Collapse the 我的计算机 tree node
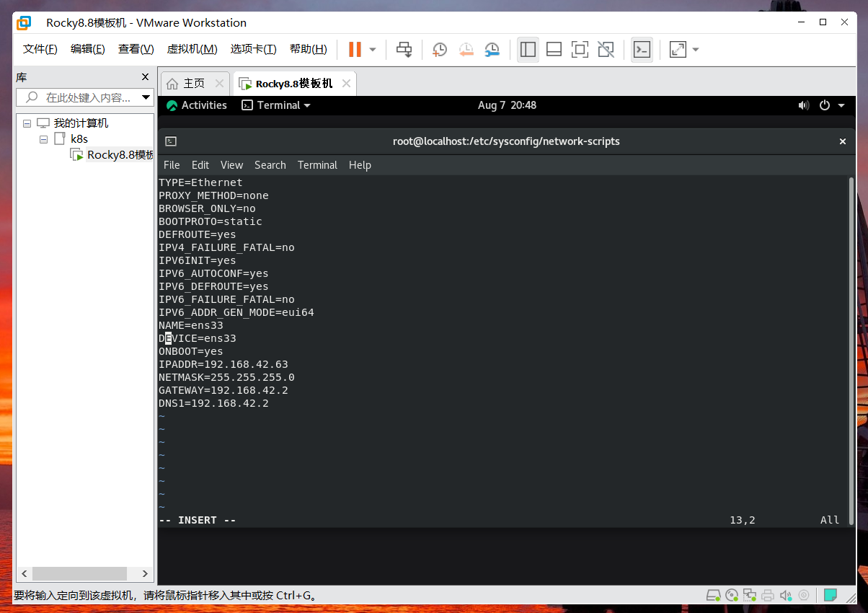Screen dimensions: 868x613 coord(27,123)
